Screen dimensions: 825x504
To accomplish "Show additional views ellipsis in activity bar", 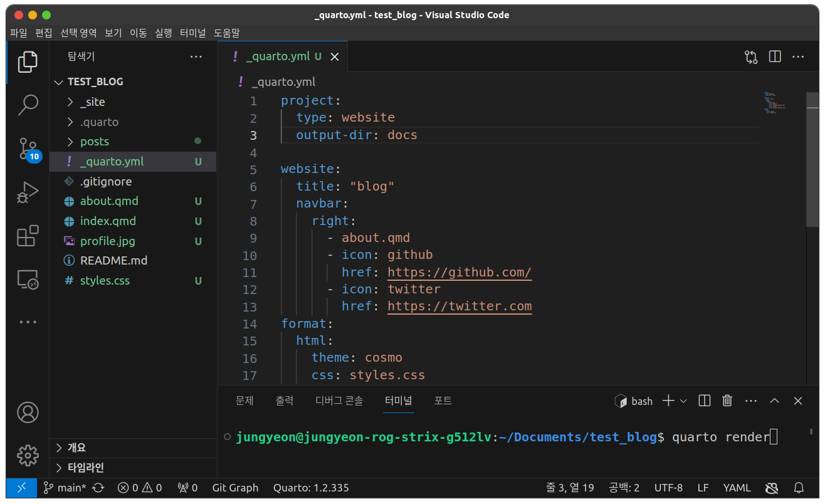I will tap(28, 322).
